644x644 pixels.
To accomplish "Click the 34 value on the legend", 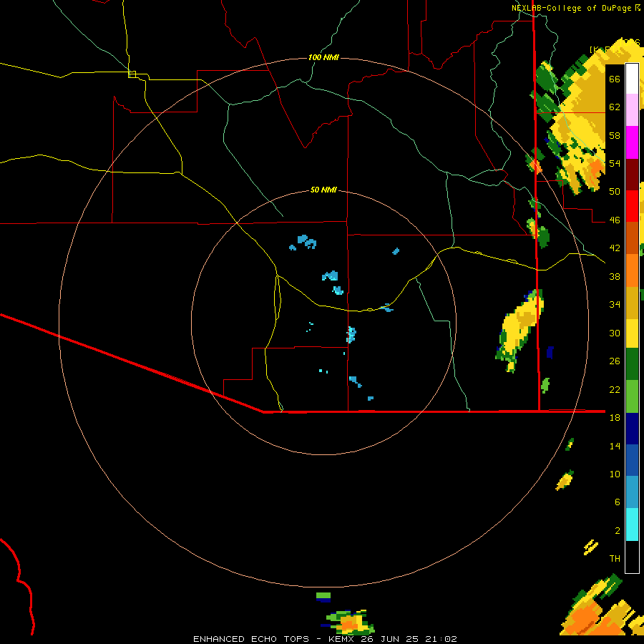I will [x=615, y=305].
